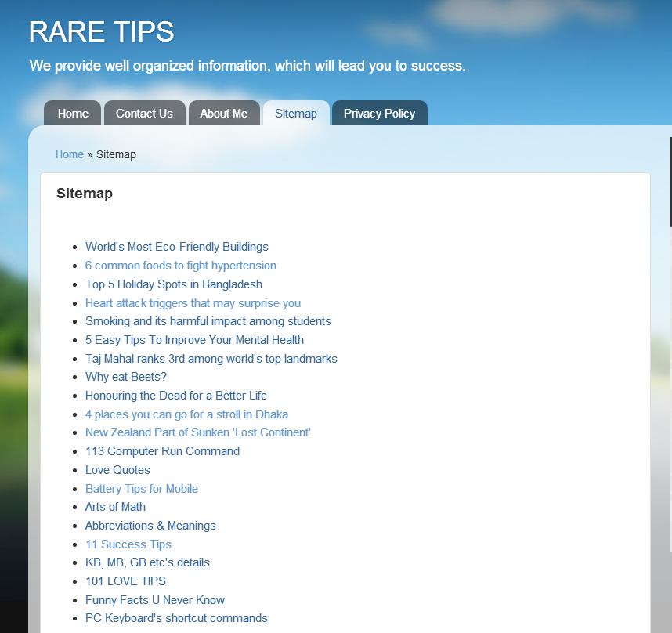Image resolution: width=672 pixels, height=633 pixels.
Task: Select the Sitemap tab
Action: coord(295,113)
